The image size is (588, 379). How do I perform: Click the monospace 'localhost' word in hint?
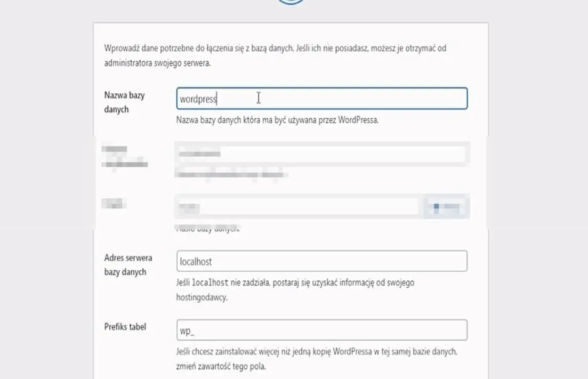[x=210, y=283]
